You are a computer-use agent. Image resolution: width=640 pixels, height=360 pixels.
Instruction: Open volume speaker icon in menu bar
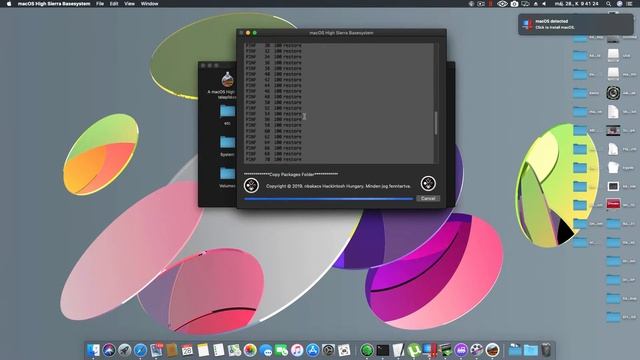pos(544,4)
